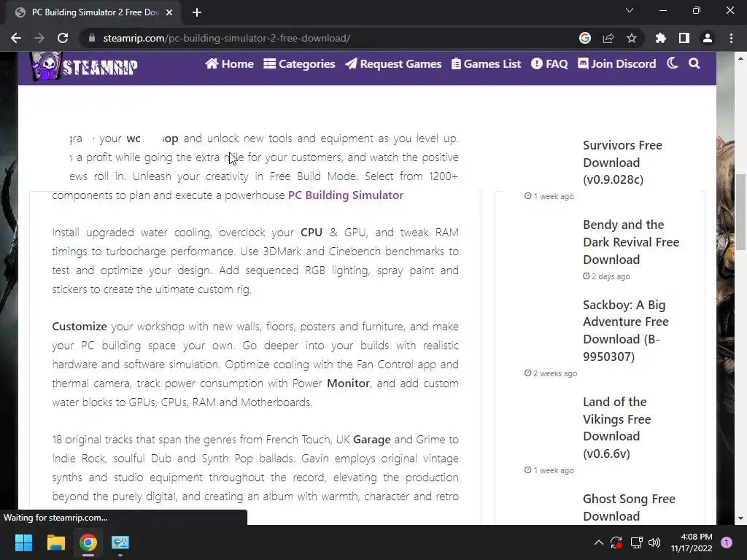Open the Google icon in the address bar
Viewport: 747px width, 560px height.
coord(585,38)
